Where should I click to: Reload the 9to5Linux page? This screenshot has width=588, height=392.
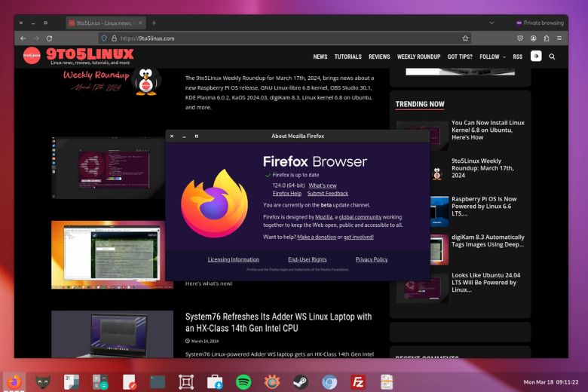pyautogui.click(x=50, y=38)
